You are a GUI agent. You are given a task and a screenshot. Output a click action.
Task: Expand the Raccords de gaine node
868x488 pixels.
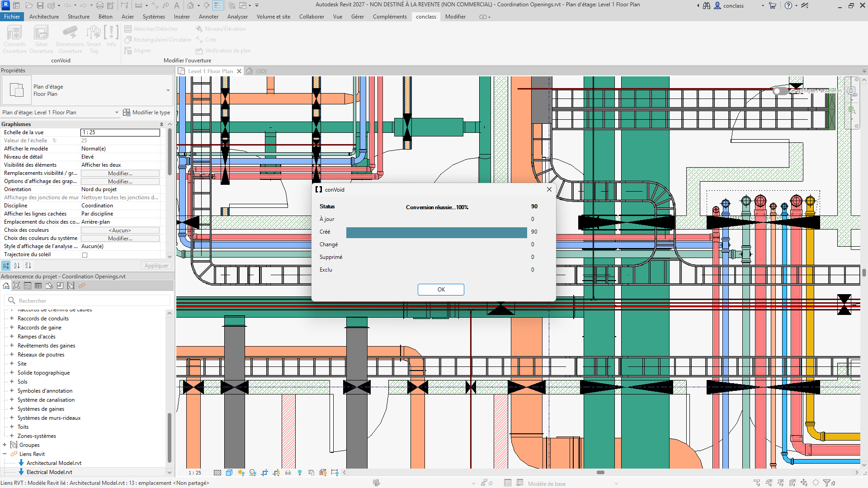tap(12, 328)
